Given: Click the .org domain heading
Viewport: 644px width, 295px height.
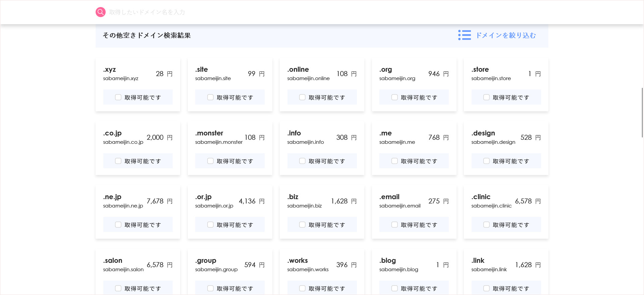Looking at the screenshot, I should pos(385,69).
